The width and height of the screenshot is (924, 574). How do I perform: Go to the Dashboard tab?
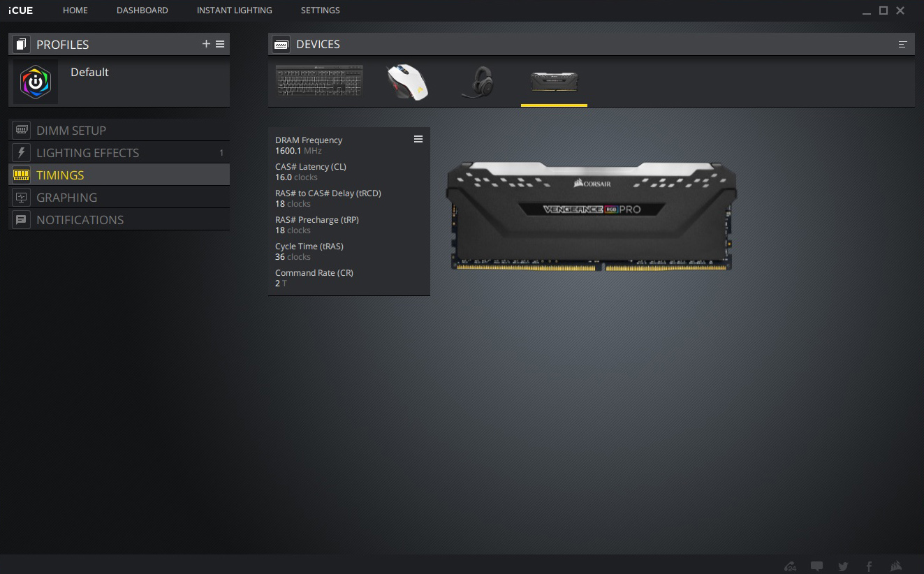coord(142,10)
